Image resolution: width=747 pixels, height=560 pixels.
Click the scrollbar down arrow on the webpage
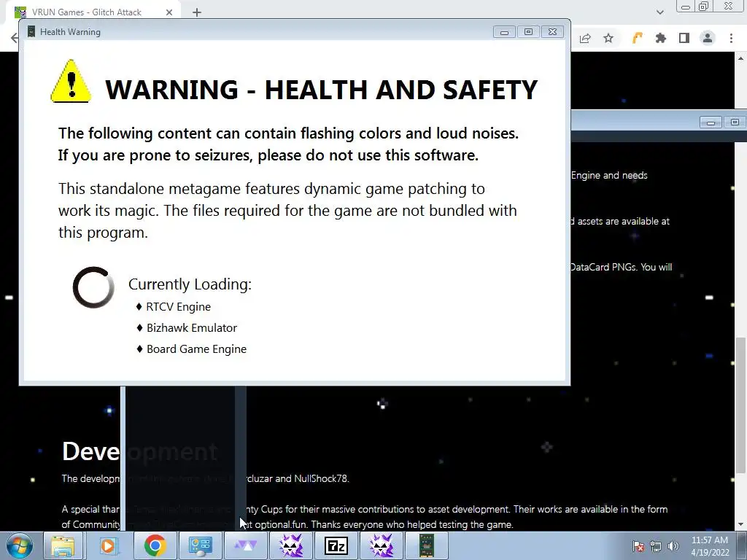click(741, 524)
